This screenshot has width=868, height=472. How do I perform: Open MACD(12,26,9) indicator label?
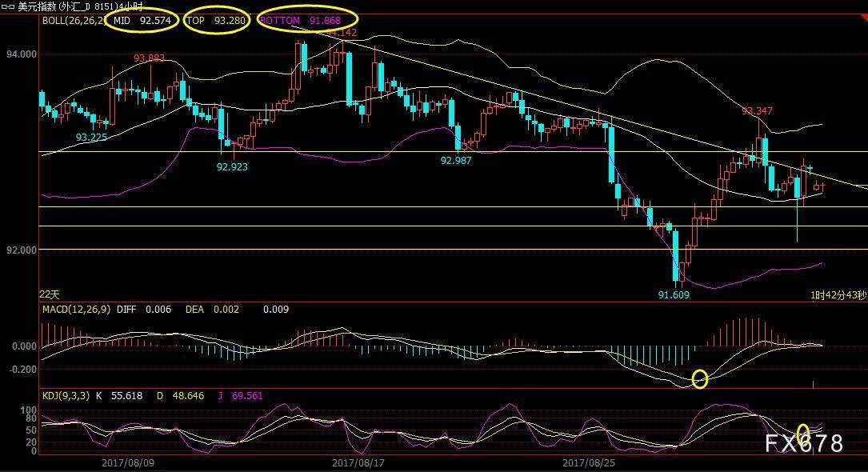[x=76, y=310]
